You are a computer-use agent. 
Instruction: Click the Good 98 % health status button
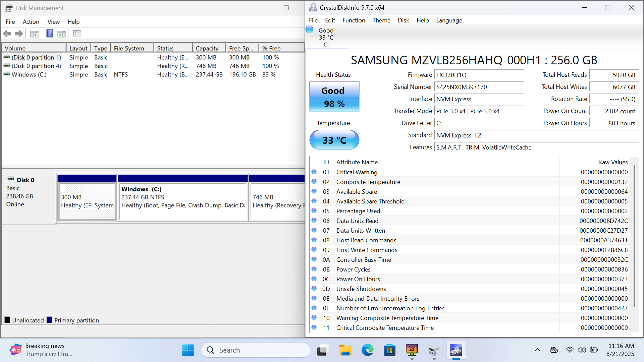pyautogui.click(x=334, y=97)
